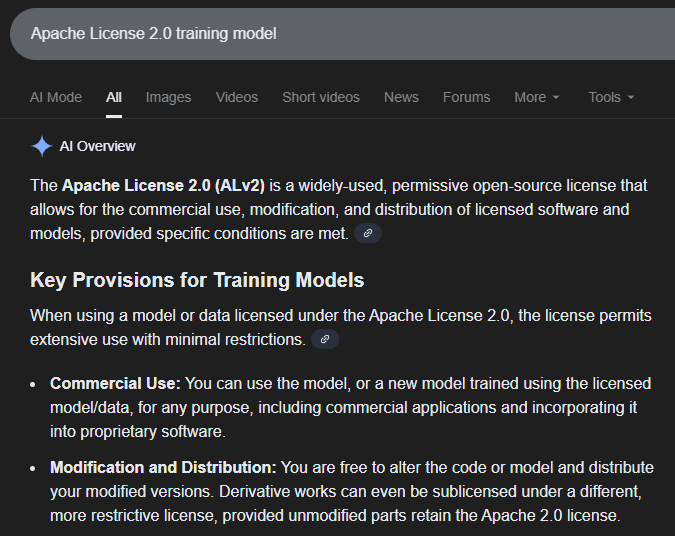Click the 'Key Provisions for Training Models' heading
675x536 pixels.
point(197,280)
